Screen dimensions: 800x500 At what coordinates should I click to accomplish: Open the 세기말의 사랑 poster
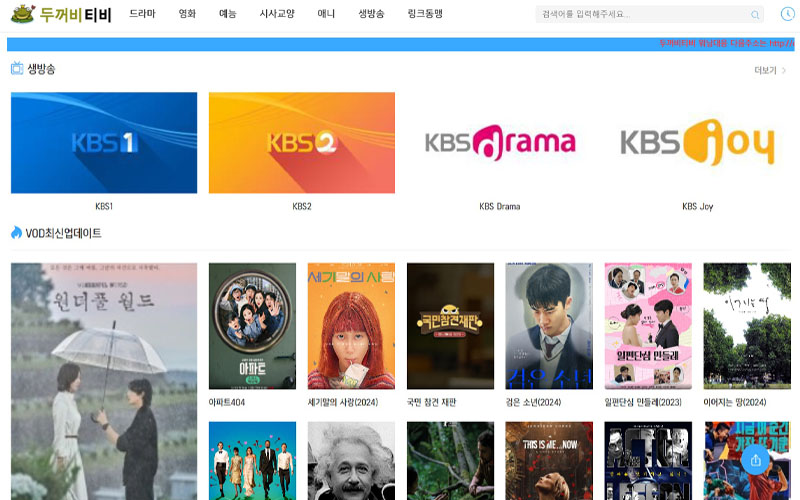[351, 326]
